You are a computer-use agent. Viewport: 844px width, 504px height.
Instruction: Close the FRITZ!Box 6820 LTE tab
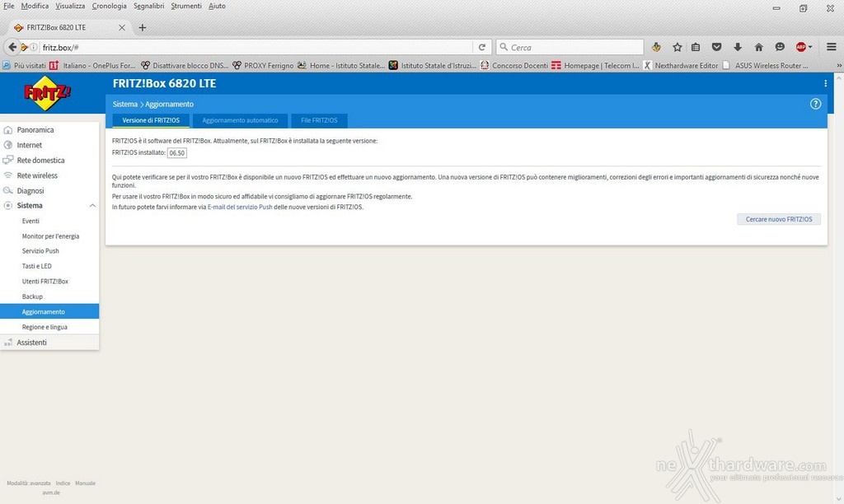(x=122, y=27)
